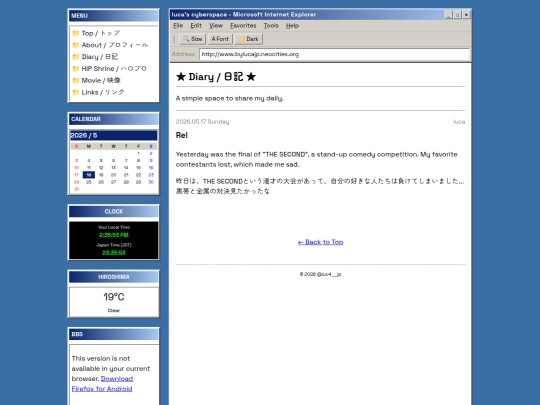
Task: Toggle Dark mode button
Action: [x=249, y=39]
